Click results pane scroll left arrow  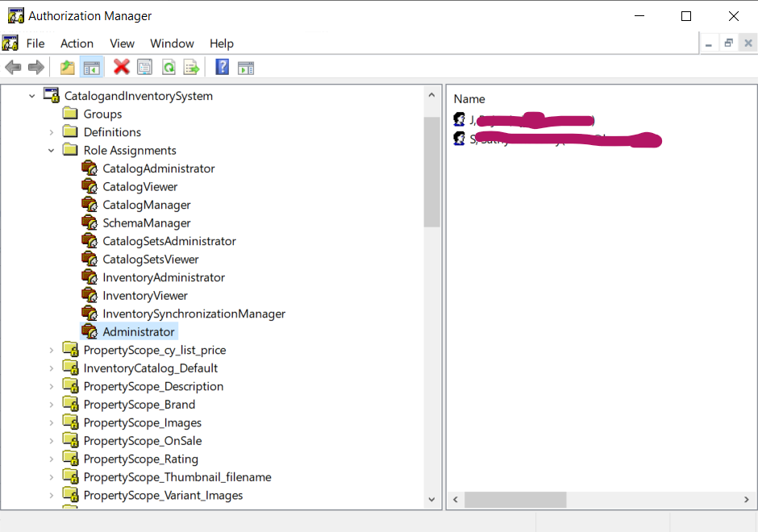[456, 500]
